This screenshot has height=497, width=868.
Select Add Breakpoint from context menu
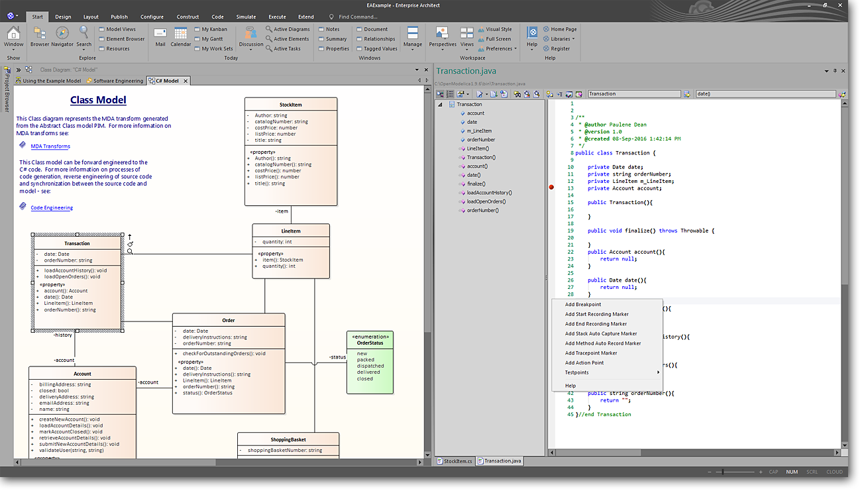[583, 305]
